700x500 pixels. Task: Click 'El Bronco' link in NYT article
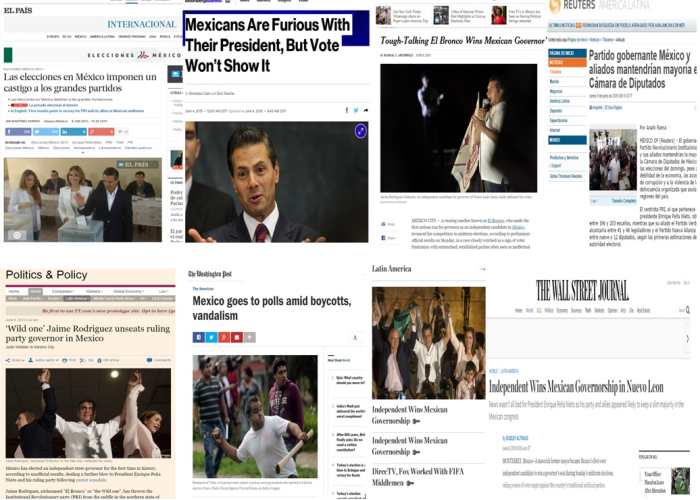click(x=496, y=221)
